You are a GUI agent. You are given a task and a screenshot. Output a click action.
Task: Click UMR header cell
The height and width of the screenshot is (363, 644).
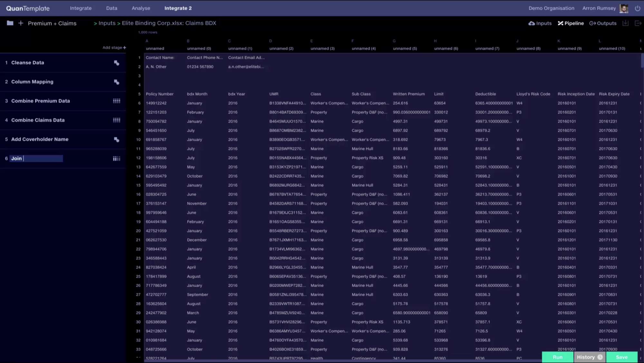[x=274, y=94]
